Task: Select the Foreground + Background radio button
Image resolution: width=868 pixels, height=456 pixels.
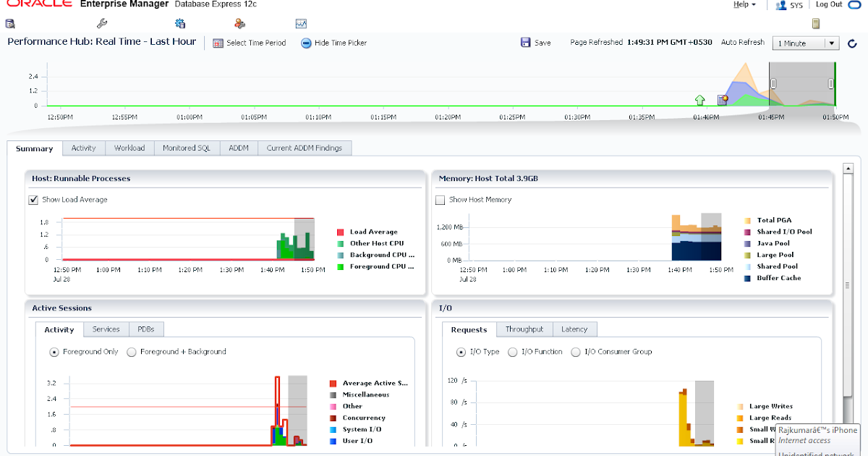Action: 132,352
